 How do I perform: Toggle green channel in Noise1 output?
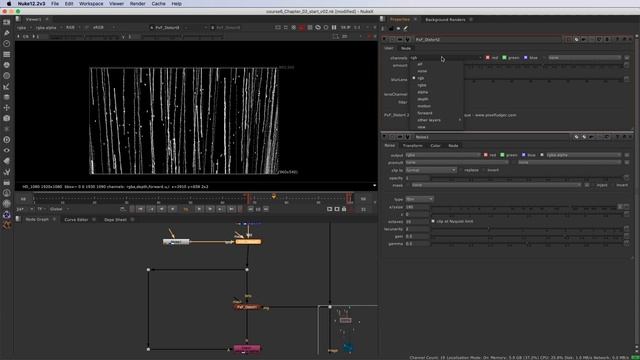coord(502,155)
